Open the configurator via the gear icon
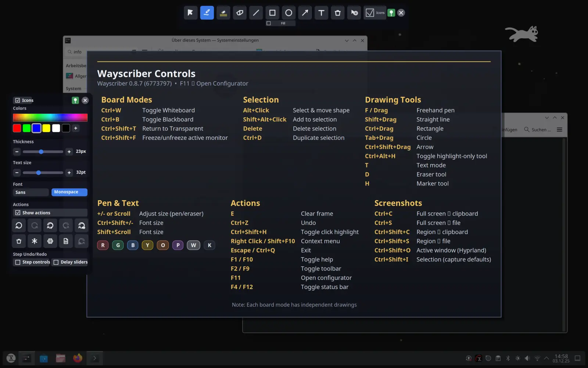588x368 pixels. coord(50,241)
